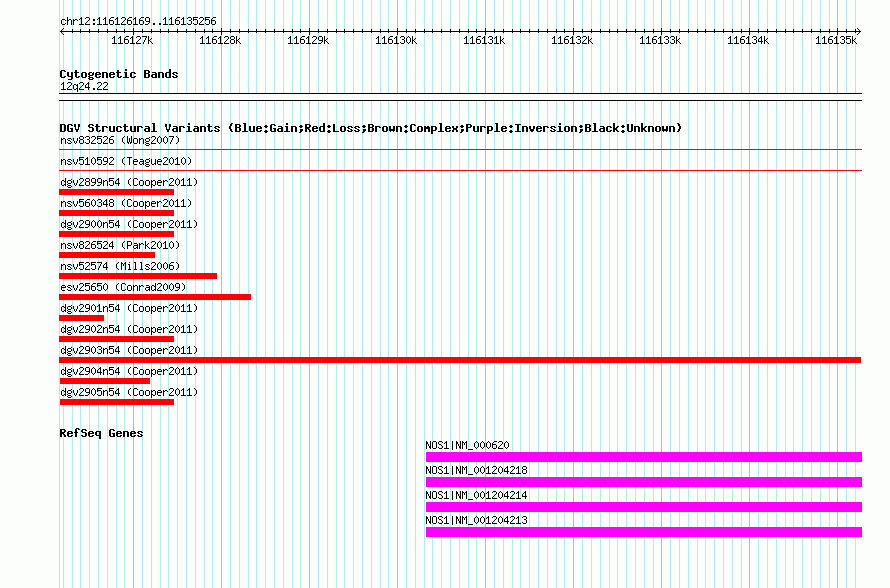Click the magenta bar for NOS1|NM_001204218
Viewport: 890px width, 588px height.
(644, 482)
